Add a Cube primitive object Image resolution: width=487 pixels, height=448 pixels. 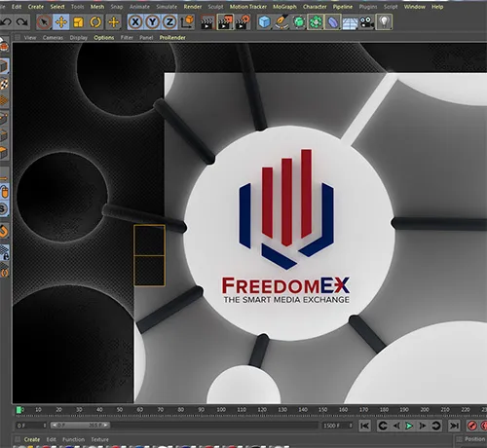click(265, 22)
